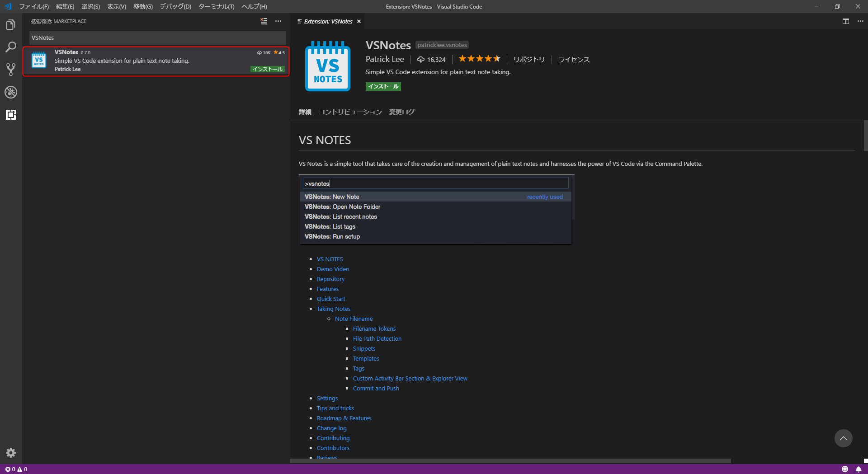
Task: Go to the Features contents link
Action: pyautogui.click(x=328, y=289)
